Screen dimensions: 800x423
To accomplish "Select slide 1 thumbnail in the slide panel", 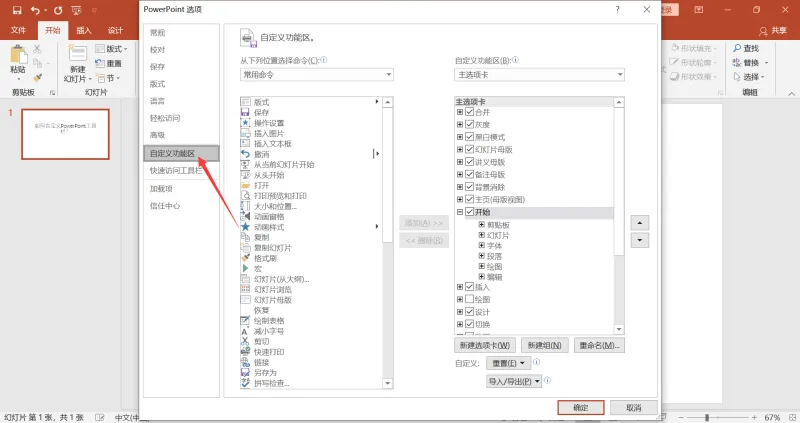I will [x=65, y=134].
